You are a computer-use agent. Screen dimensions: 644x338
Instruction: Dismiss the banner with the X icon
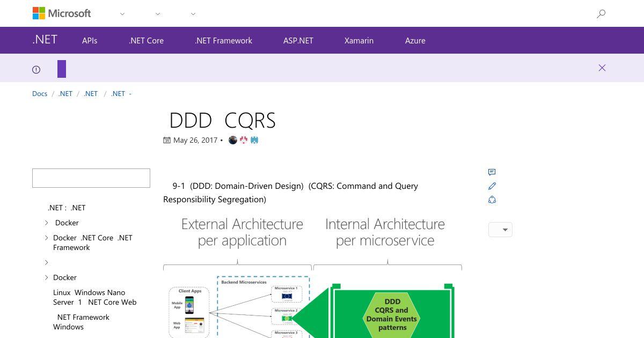click(x=602, y=68)
